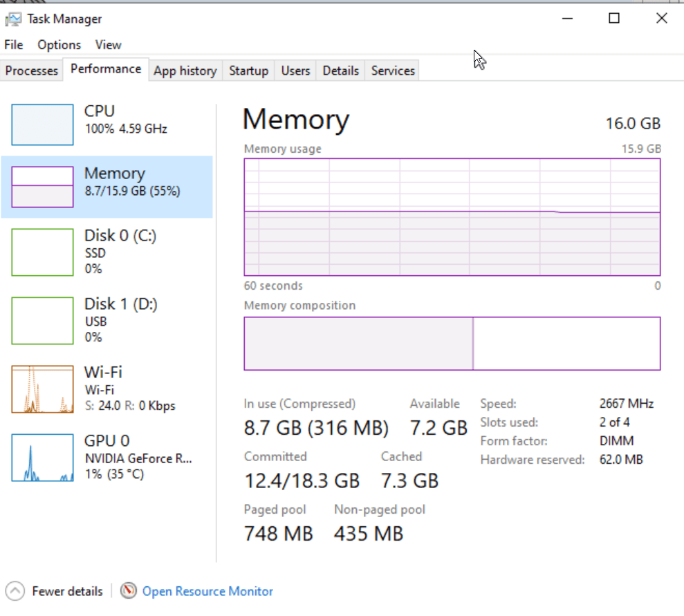
Task: Click the Task Manager app icon in title bar
Action: pyautogui.click(x=13, y=19)
